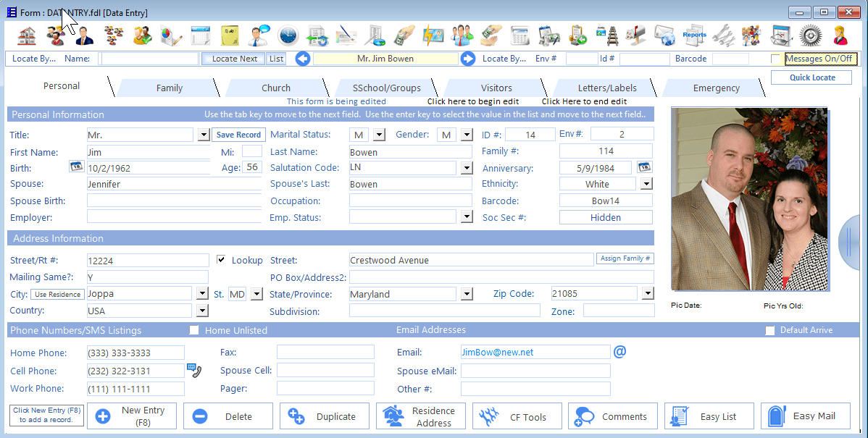This screenshot has width=868, height=438.
Task: Click the hand holding cash icon
Action: coord(404,36)
